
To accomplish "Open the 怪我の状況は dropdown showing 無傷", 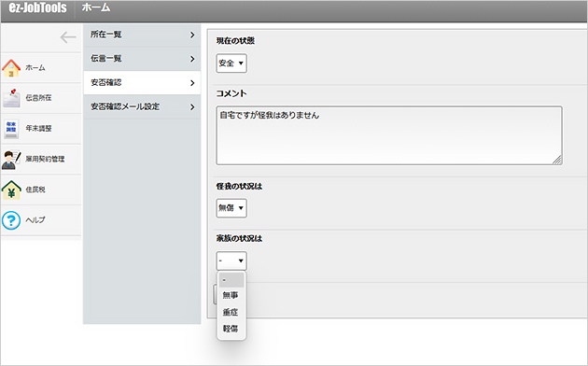I will (x=231, y=208).
